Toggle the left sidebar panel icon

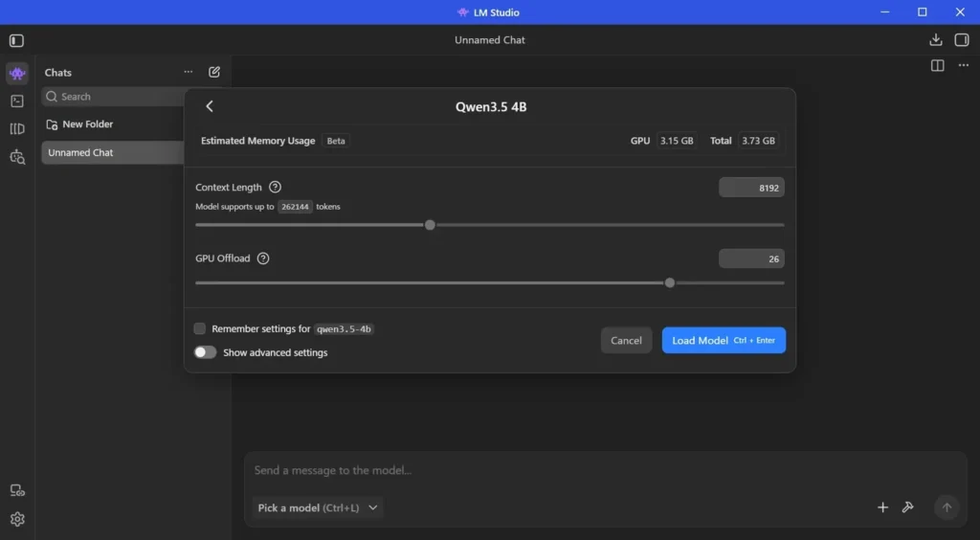point(17,40)
